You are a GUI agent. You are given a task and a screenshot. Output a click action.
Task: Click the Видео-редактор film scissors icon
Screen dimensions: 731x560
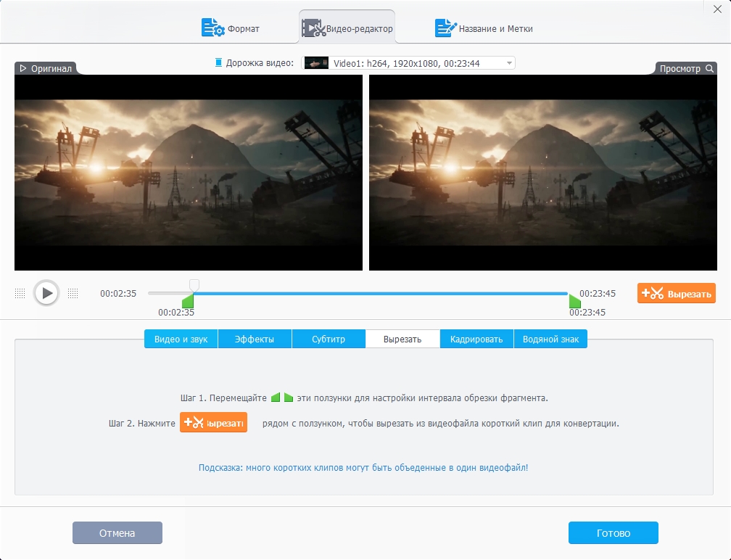(313, 28)
